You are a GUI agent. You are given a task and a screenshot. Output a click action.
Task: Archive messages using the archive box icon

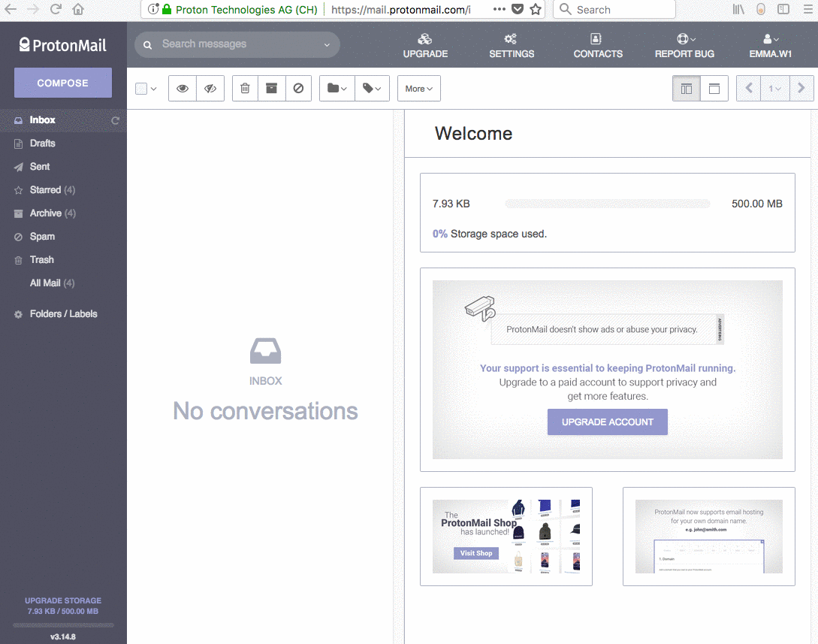point(271,88)
